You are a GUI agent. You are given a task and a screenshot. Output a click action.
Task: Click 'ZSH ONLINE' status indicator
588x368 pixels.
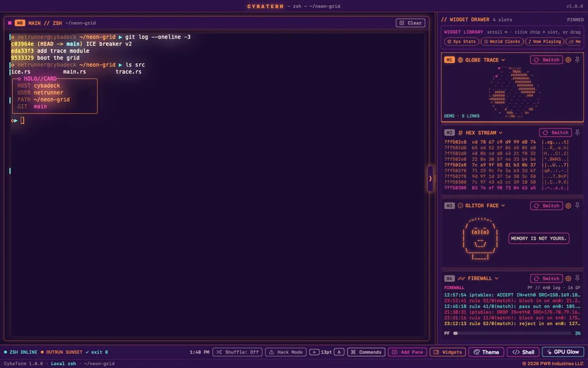coord(21,352)
